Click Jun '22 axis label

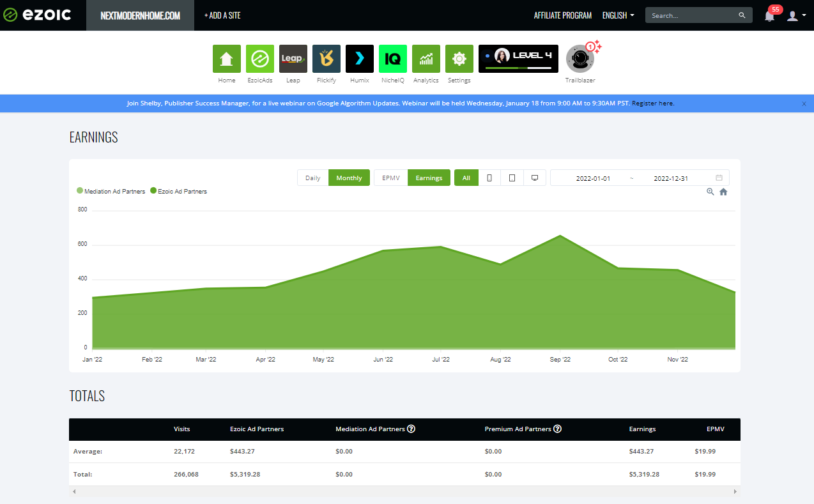pyautogui.click(x=383, y=360)
